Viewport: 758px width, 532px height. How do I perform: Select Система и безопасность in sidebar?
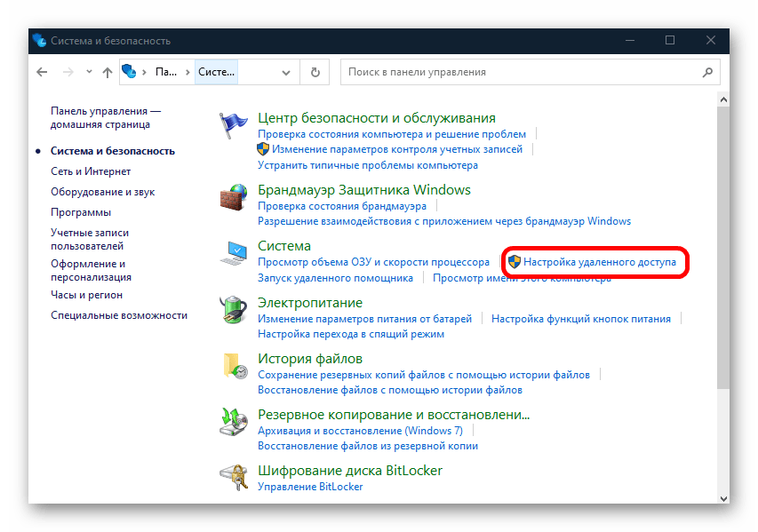point(113,151)
